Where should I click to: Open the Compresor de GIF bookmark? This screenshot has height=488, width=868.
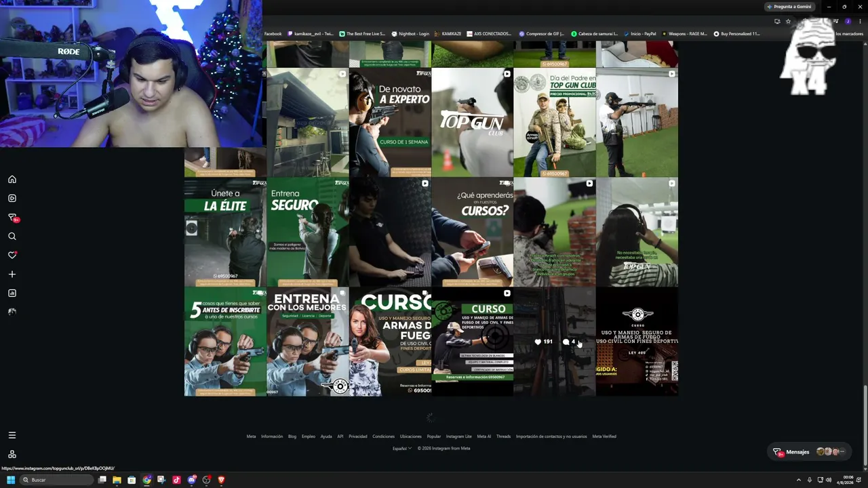(x=542, y=34)
